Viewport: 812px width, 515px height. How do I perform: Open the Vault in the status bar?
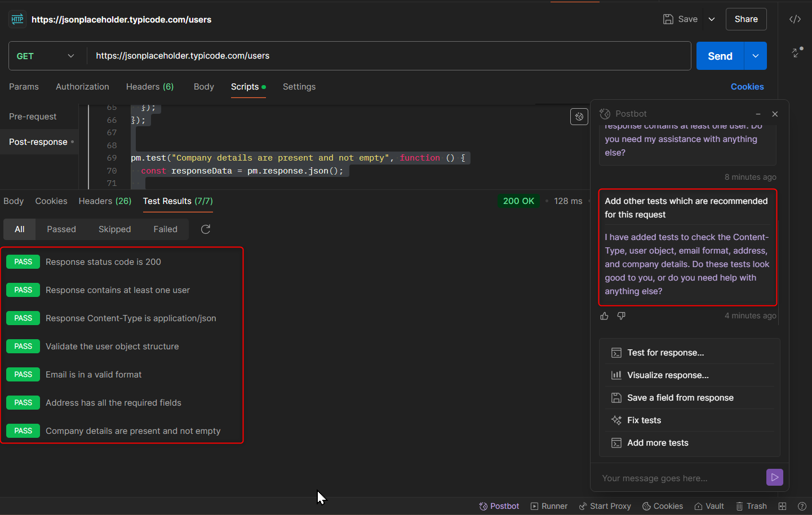pos(709,506)
